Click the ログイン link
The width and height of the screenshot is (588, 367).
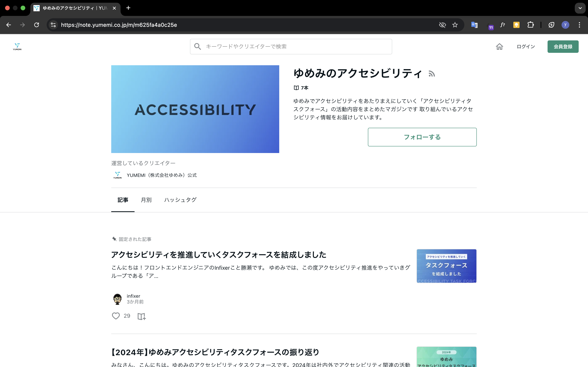click(x=526, y=46)
